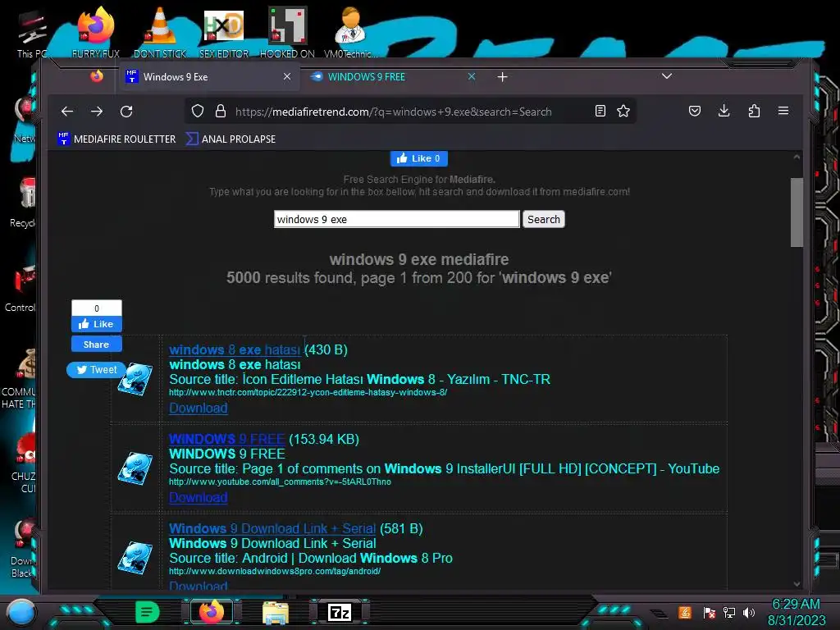This screenshot has height=630, width=840.
Task: Reload the mediafiretrend page
Action: 126,112
